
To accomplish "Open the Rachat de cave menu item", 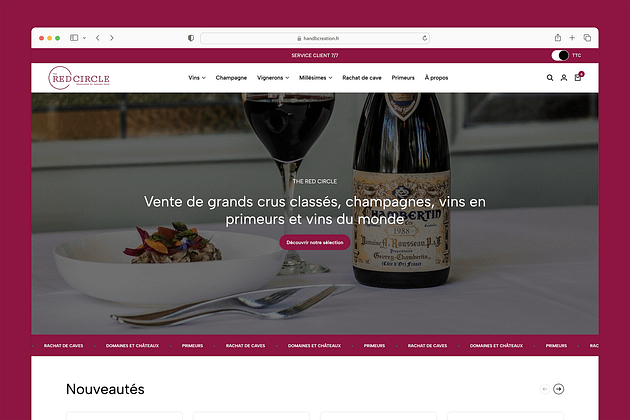I will click(x=362, y=78).
